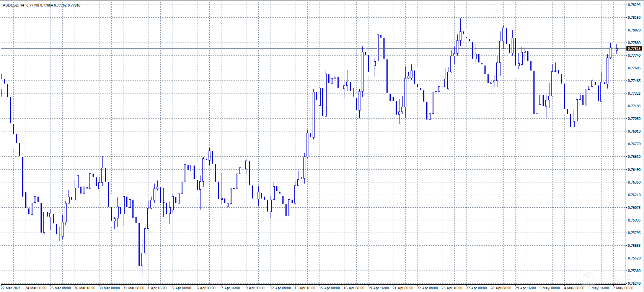Click the 13 Apr 16:00 time label
644x292 pixels.
[x=305, y=288]
